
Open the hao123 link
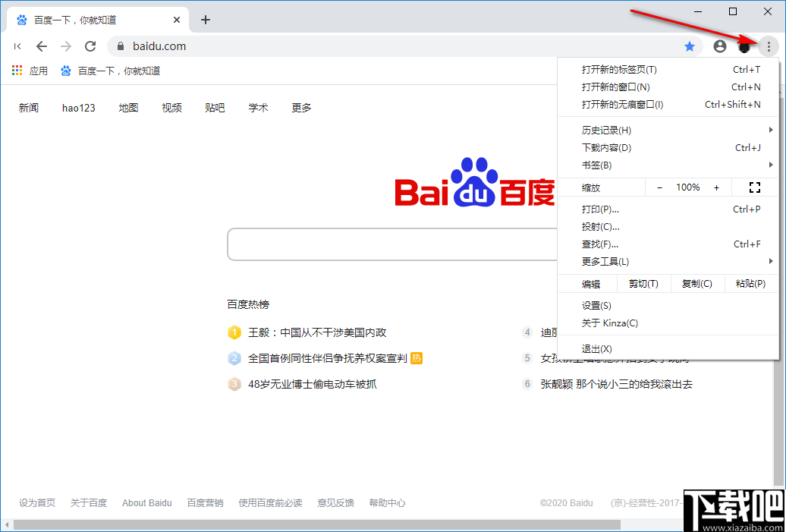(79, 108)
